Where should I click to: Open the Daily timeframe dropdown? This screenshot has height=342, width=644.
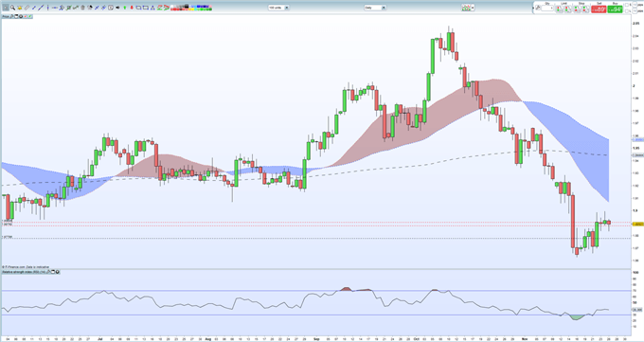tap(375, 8)
